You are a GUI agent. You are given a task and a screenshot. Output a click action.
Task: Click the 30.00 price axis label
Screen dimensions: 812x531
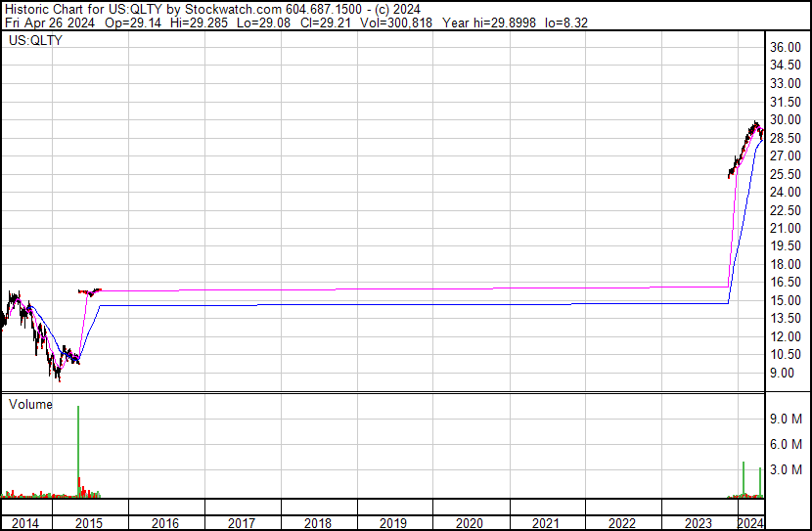coord(787,119)
